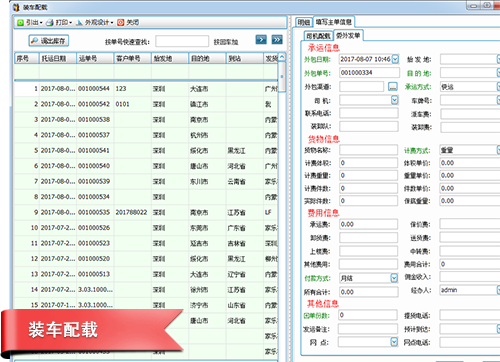
Task: Open the 外观设计 appearance design icon
Action: pyautogui.click(x=79, y=22)
